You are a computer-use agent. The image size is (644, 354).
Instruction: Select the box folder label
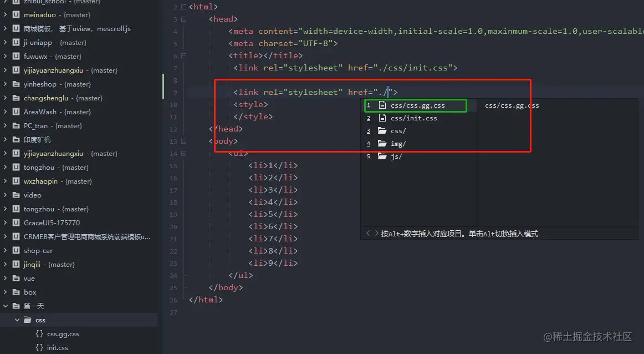tap(30, 292)
